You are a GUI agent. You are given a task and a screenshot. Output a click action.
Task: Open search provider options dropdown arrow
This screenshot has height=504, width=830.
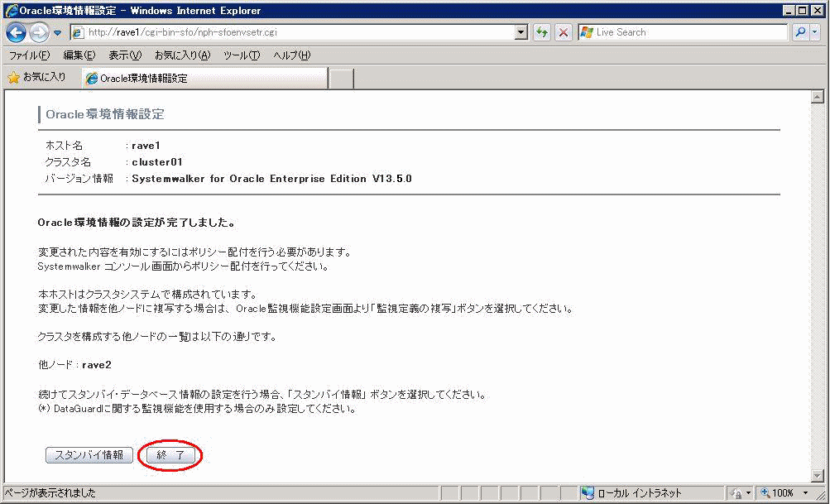click(x=814, y=32)
